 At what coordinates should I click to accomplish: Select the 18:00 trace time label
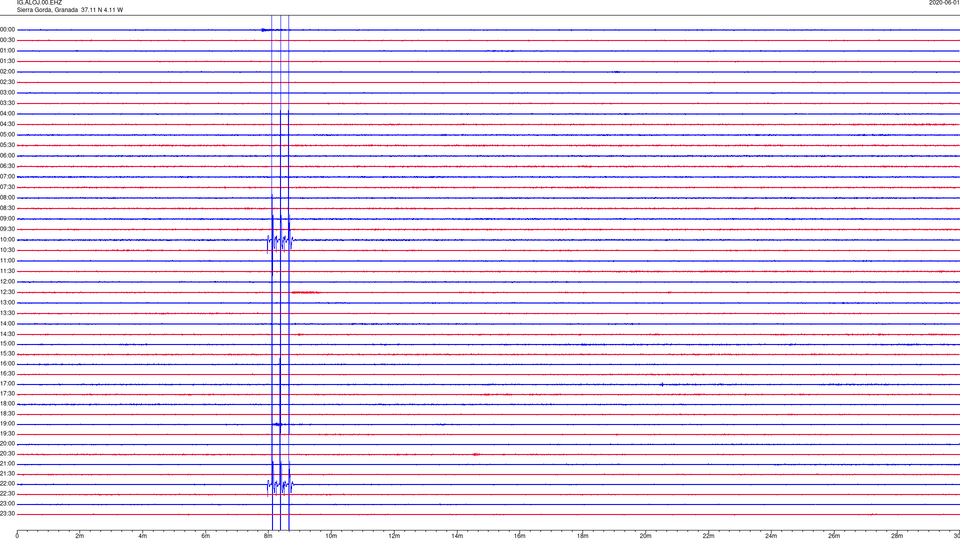(x=7, y=403)
